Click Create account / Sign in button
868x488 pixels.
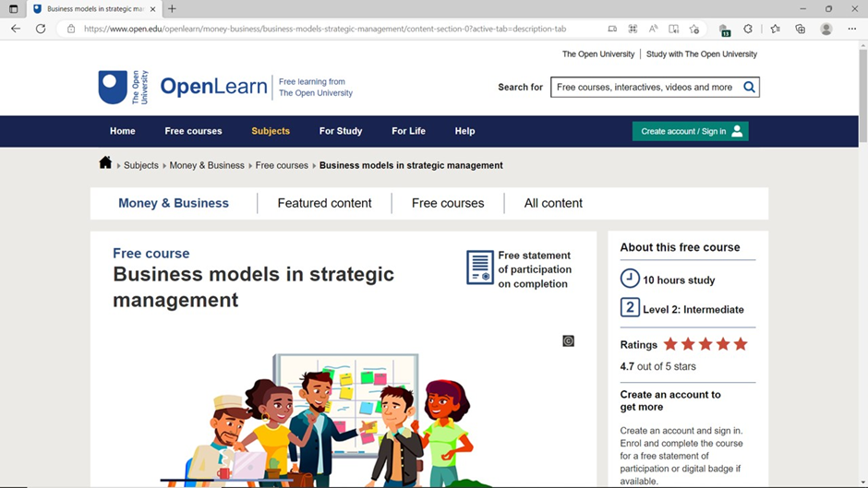coord(691,131)
